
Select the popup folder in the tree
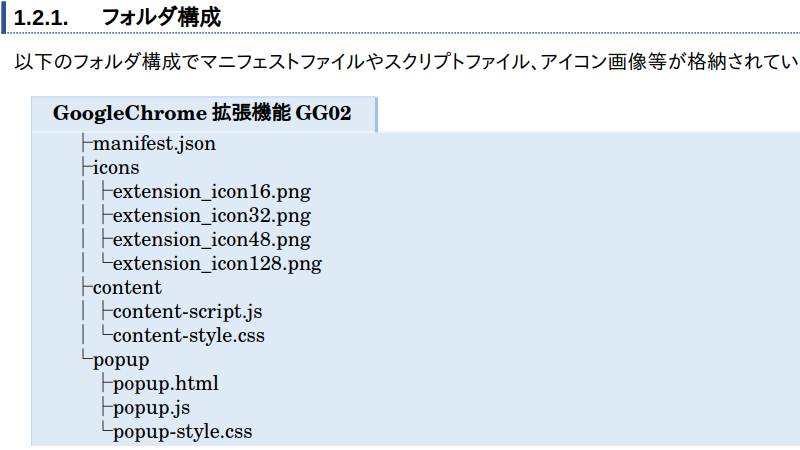coord(121,360)
